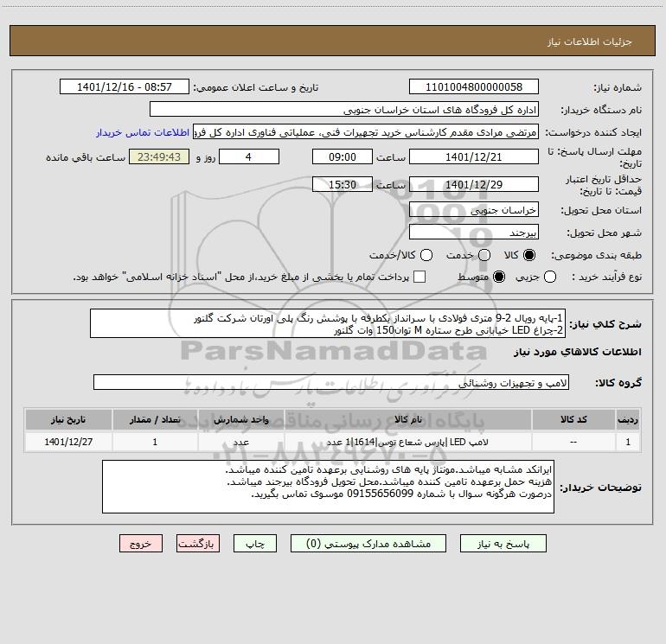Click the شرح کلی نیاز description box
The width and height of the screenshot is (666, 644).
point(328,323)
